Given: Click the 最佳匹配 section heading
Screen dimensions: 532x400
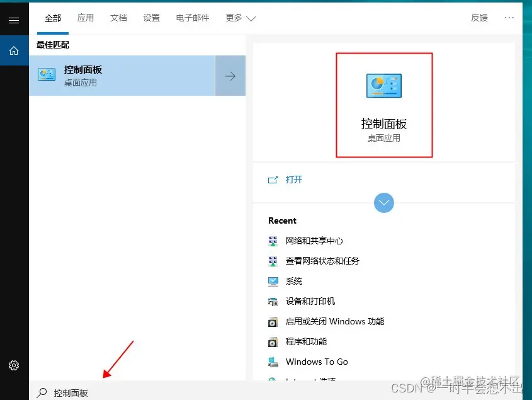Looking at the screenshot, I should (53, 45).
